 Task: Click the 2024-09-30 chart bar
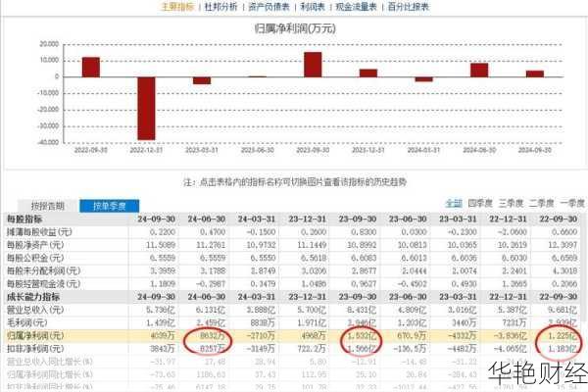pyautogui.click(x=535, y=73)
